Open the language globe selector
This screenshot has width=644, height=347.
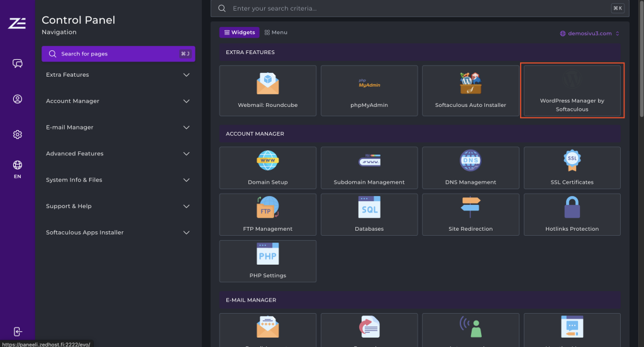pyautogui.click(x=18, y=168)
